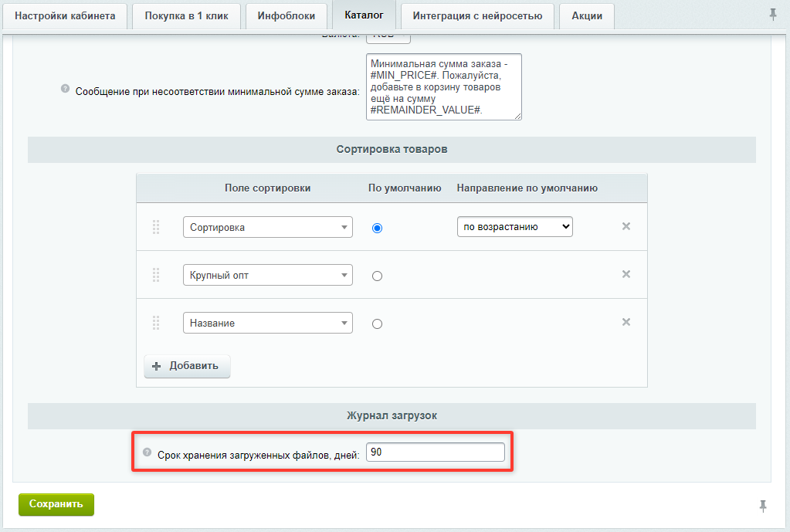Grab drag handle of Крупный опт row
This screenshot has width=790, height=532.
click(156, 275)
